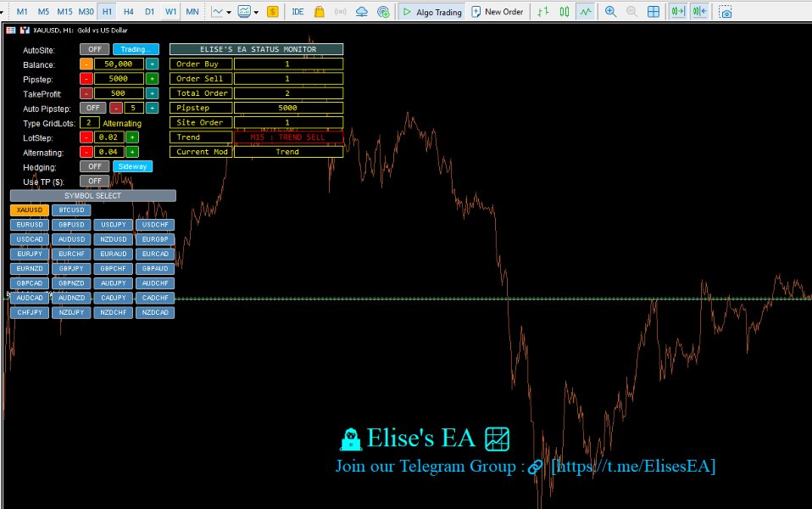
Task: Open chart type dropdown arrow
Action: tap(229, 12)
